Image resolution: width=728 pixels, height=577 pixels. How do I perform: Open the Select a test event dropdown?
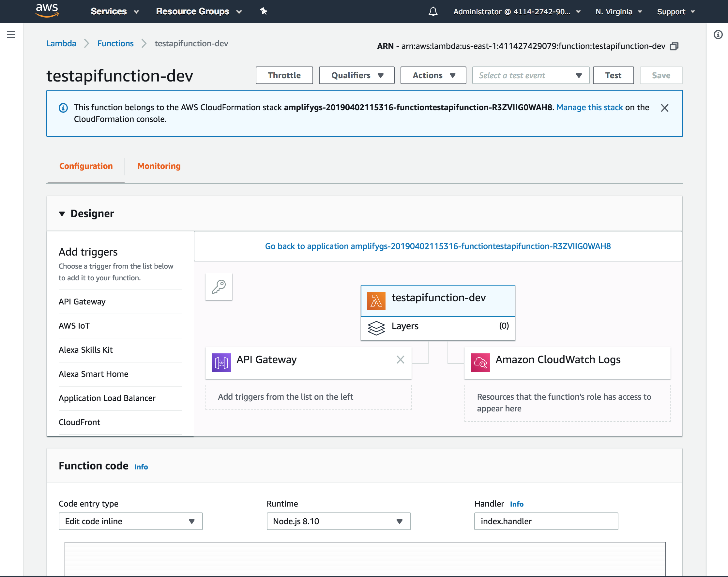(x=530, y=75)
